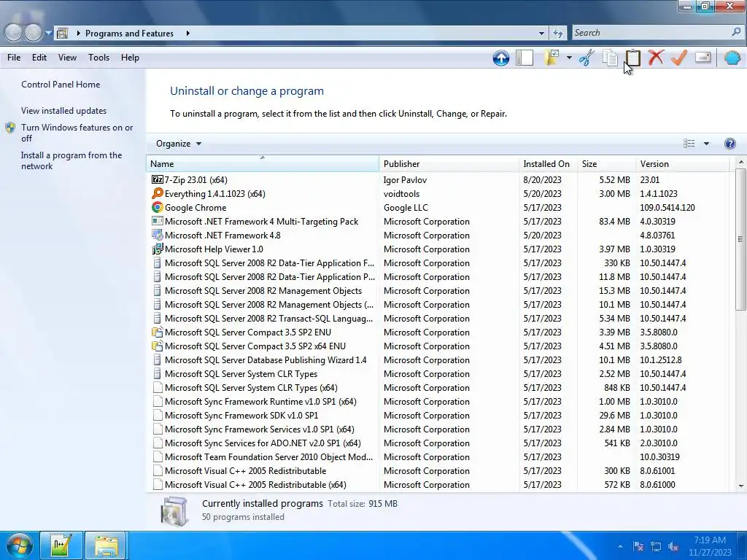Screen dimensions: 747x560
Task: Toggle the navigation pane layout icon
Action: pyautogui.click(x=525, y=58)
